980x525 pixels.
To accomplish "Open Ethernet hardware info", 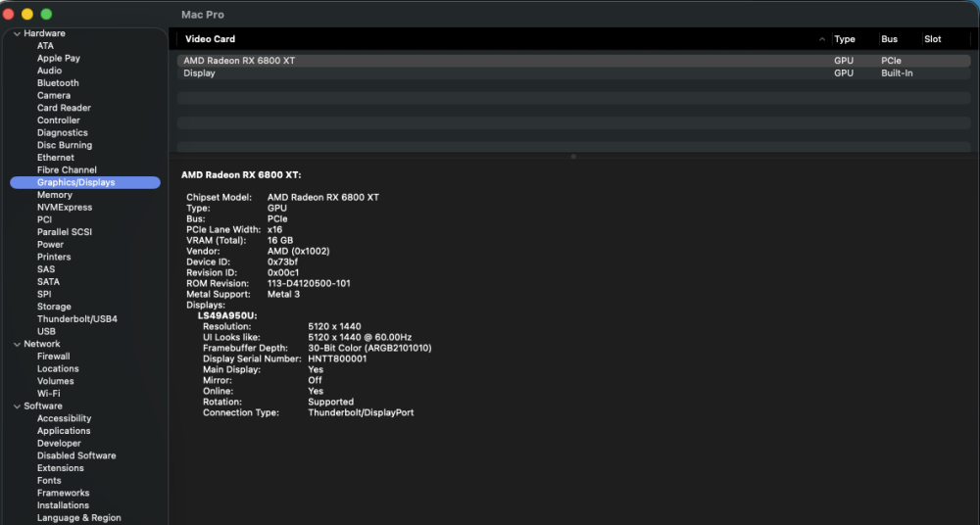I will pos(56,158).
